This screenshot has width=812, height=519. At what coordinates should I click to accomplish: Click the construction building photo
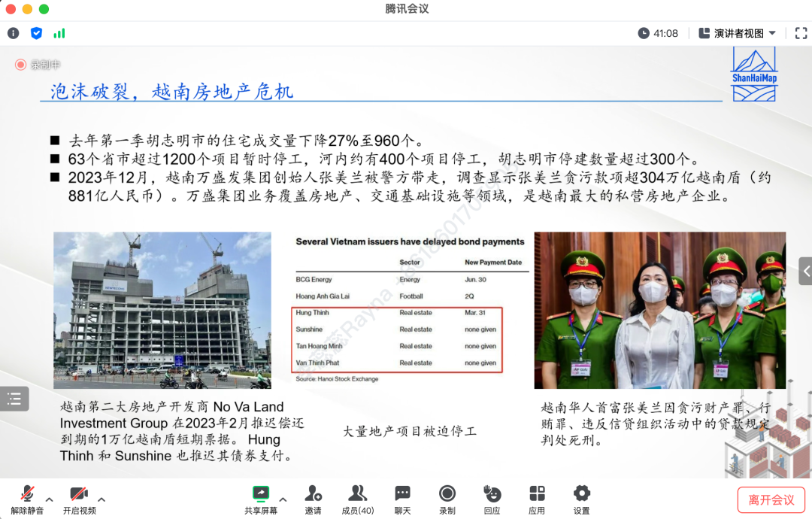pos(162,310)
